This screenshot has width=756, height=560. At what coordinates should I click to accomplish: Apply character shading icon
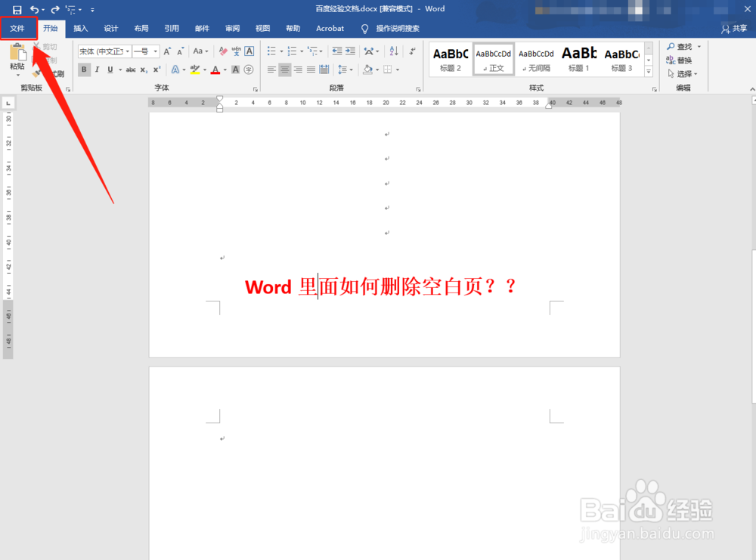click(x=235, y=70)
